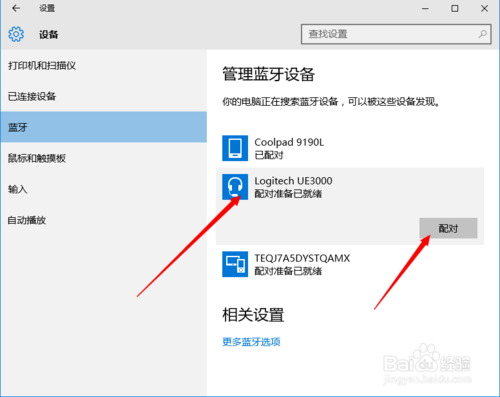Open 自动播放 settings
This screenshot has height=397, width=500.
coord(104,220)
